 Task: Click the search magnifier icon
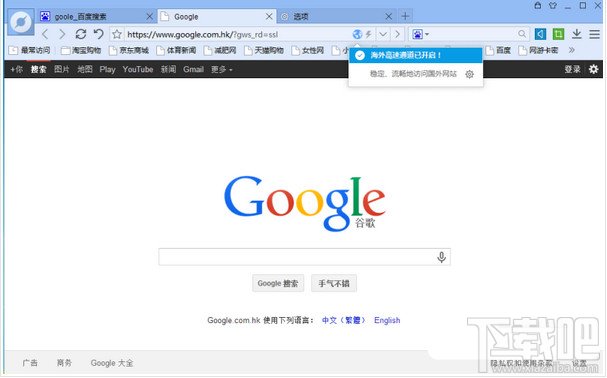click(x=522, y=34)
